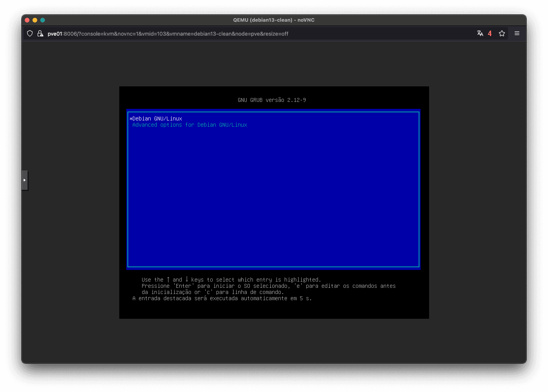Click the QEMU (debian13-clean) - noVNC window title

click(x=274, y=20)
